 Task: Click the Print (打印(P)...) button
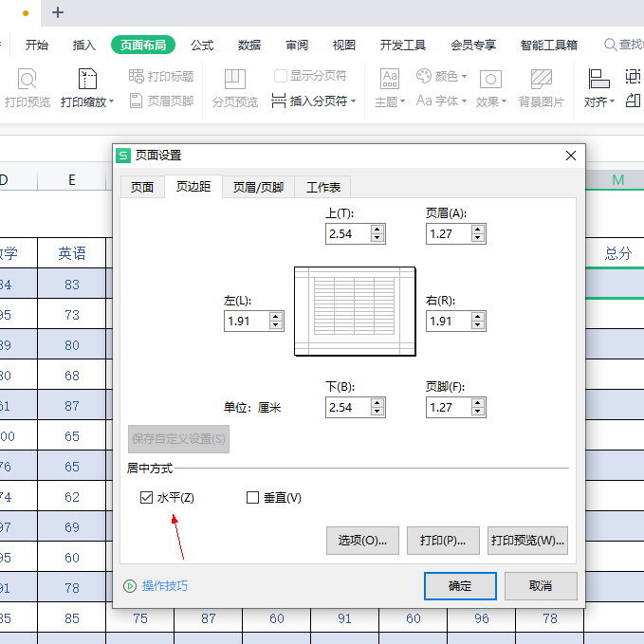[x=443, y=541]
